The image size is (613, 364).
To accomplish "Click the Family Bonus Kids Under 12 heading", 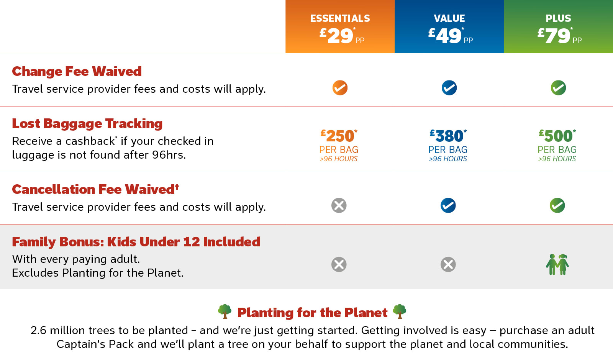I will coord(136,242).
